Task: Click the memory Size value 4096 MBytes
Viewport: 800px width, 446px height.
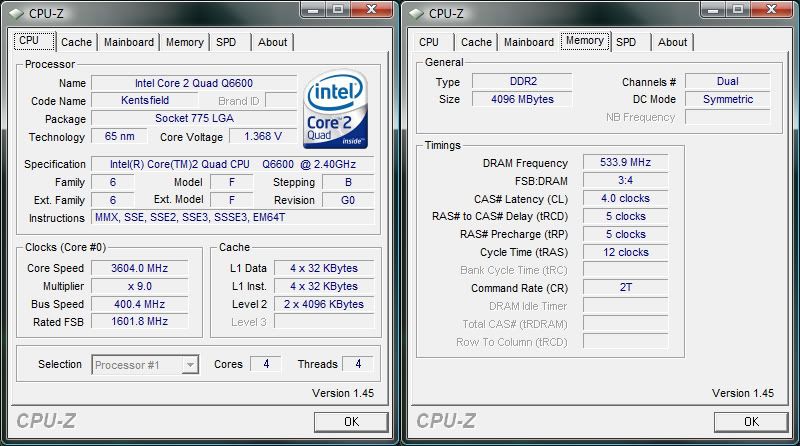Action: point(522,99)
